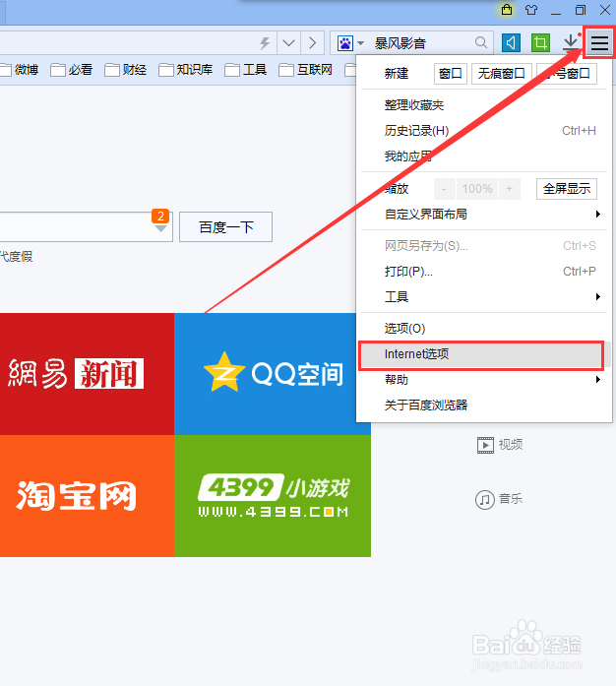Viewport: 616px width, 686px height.
Task: Click the go forward arrow in address bar
Action: [x=312, y=43]
